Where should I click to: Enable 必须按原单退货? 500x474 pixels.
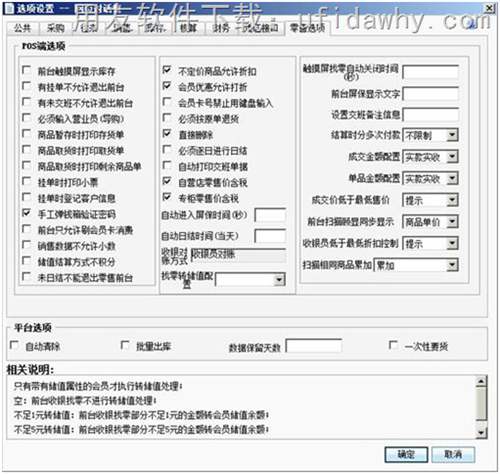point(167,118)
